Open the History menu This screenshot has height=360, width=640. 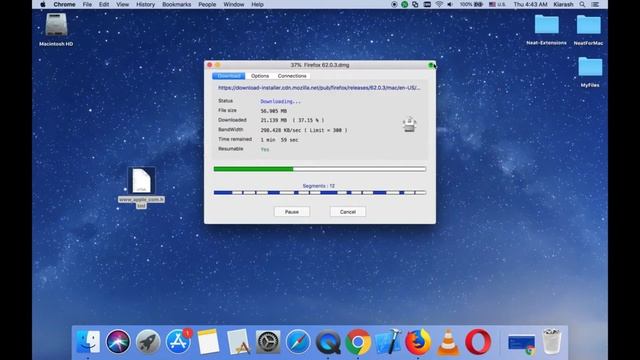pyautogui.click(x=145, y=4)
